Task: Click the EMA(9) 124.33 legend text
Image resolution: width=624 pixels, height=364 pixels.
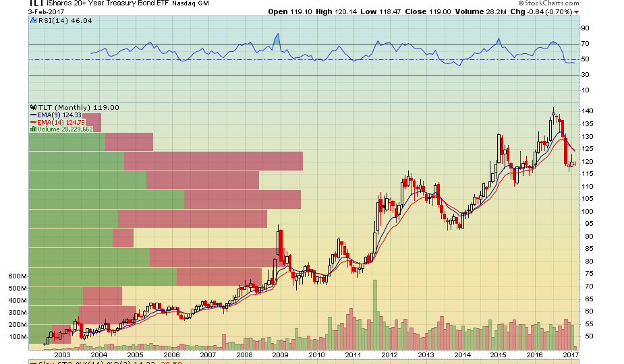Action: coord(59,115)
